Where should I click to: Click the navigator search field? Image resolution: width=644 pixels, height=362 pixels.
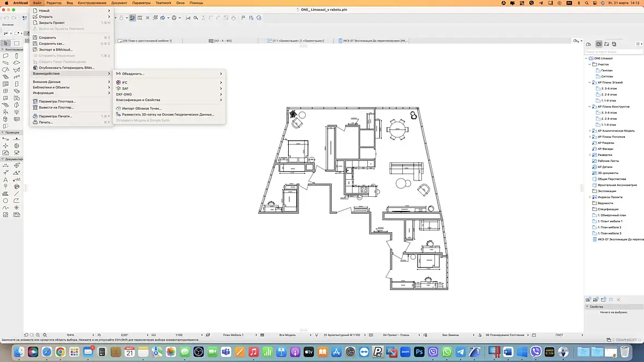tap(613, 52)
